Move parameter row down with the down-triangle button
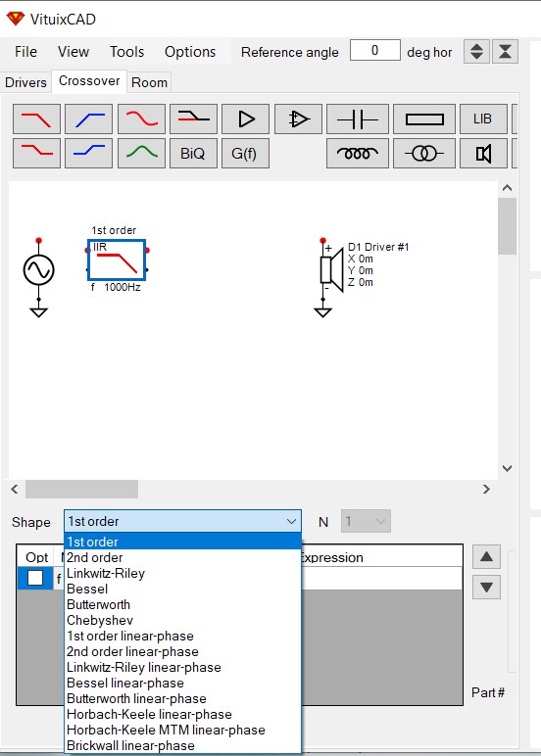This screenshot has width=541, height=756. pos(486,588)
